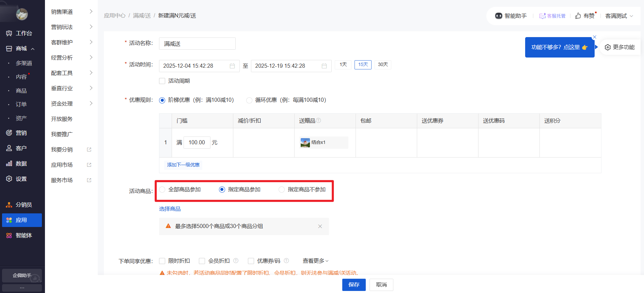This screenshot has width=644, height=293.
Task: Expand the 营销玩法 submenu arrow
Action: 91,27
